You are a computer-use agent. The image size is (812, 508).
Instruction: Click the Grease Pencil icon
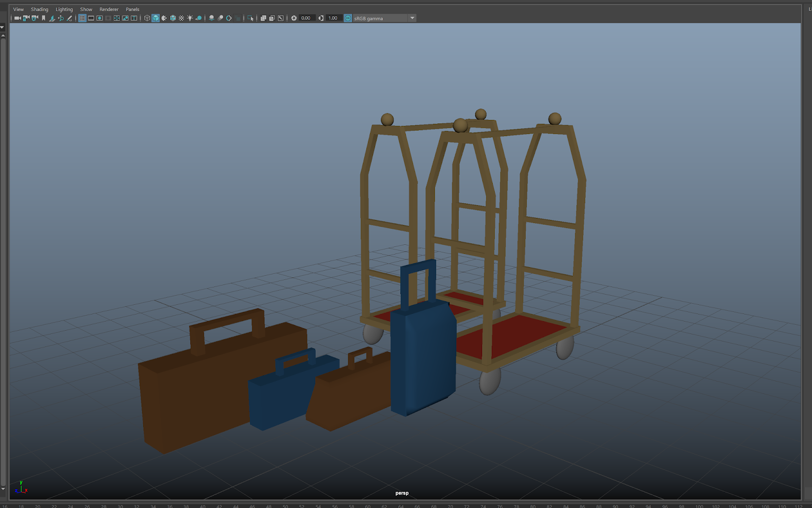[x=70, y=18]
